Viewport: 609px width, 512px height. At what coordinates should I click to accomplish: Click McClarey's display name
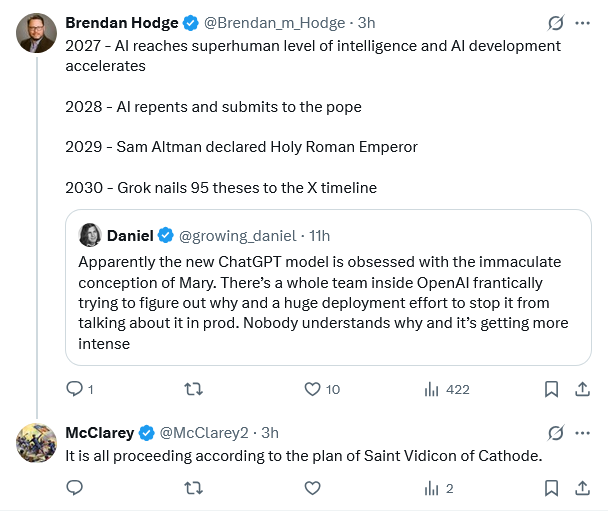coord(99,433)
